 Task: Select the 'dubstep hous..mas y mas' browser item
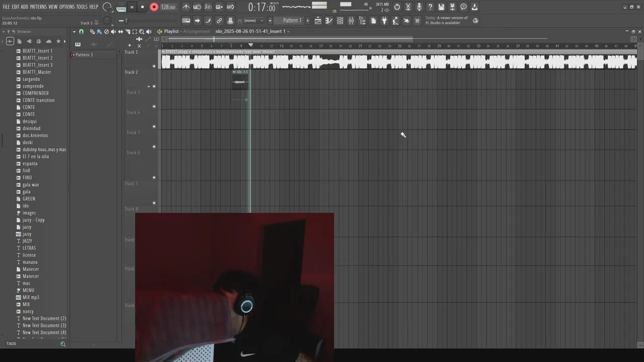tap(44, 149)
